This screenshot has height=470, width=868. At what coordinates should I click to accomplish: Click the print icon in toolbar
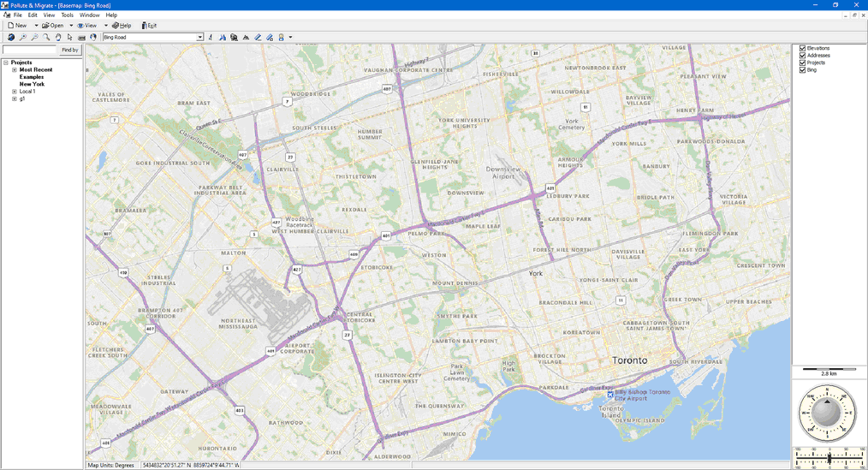coord(81,38)
